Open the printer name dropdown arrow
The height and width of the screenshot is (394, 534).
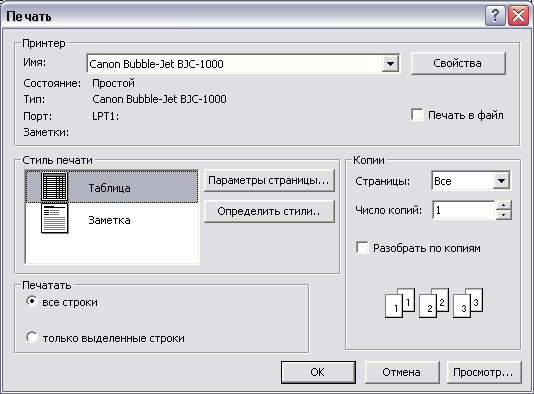(390, 63)
